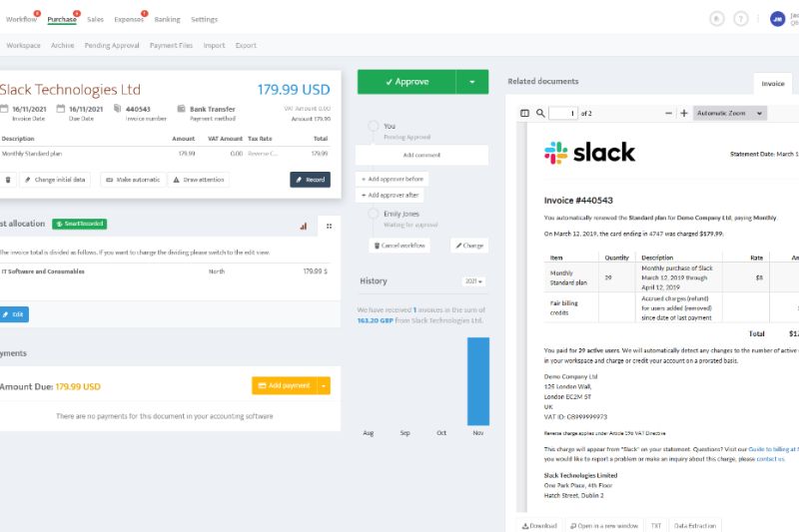Click the Cancel workflow button

tap(399, 246)
